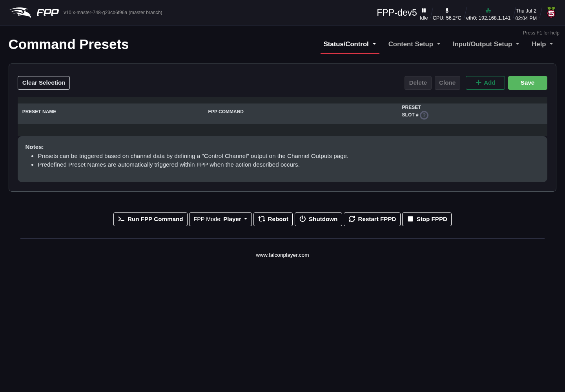The height and width of the screenshot is (392, 565).
Task: Open the Input/Output Setup menu
Action: tap(486, 44)
